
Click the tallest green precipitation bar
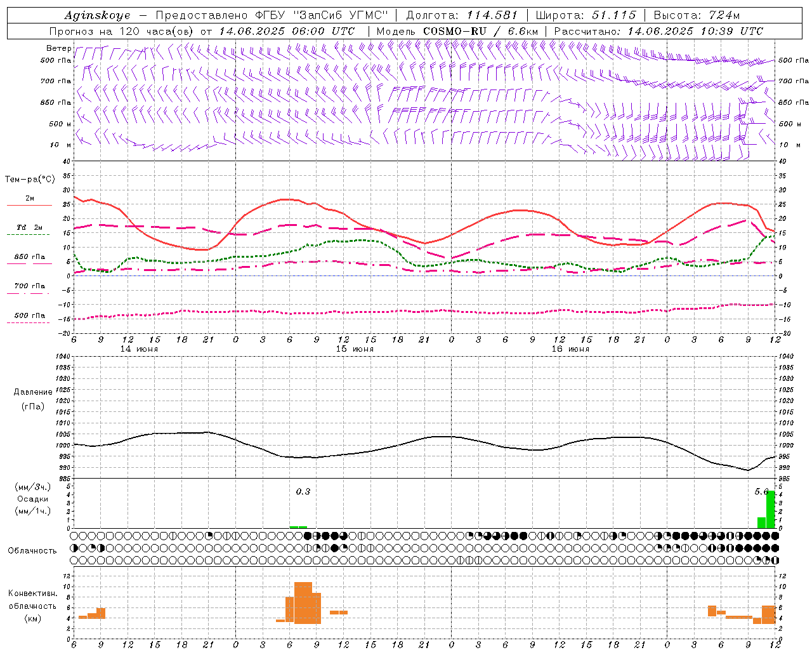pyautogui.click(x=771, y=509)
